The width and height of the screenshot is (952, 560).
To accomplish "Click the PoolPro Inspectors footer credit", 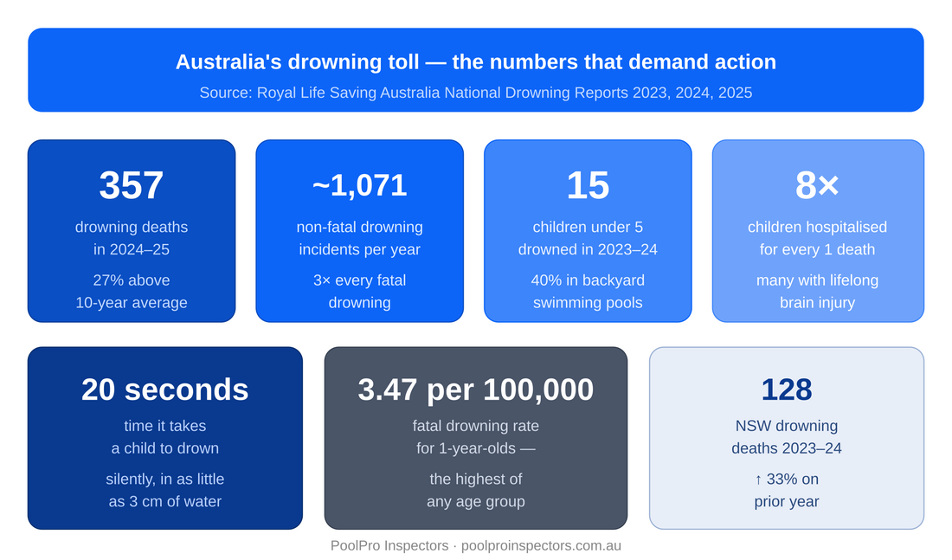I will 475,545.
